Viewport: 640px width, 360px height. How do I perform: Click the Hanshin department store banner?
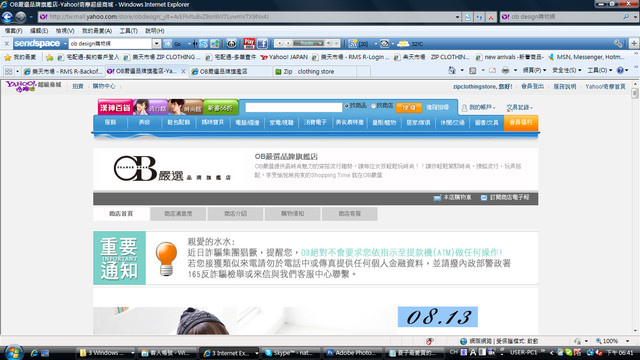[x=115, y=107]
